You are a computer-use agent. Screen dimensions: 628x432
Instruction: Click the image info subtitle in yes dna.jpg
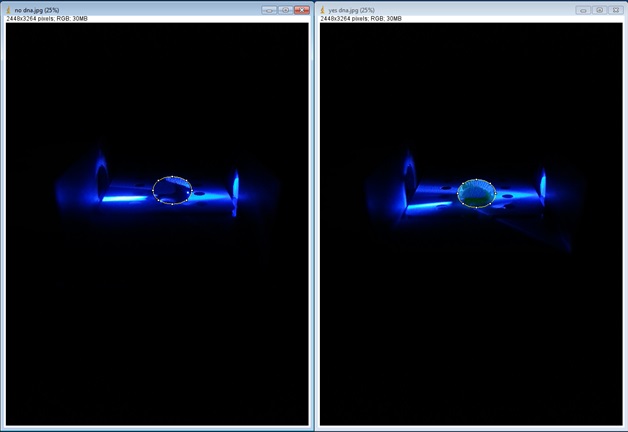point(361,19)
